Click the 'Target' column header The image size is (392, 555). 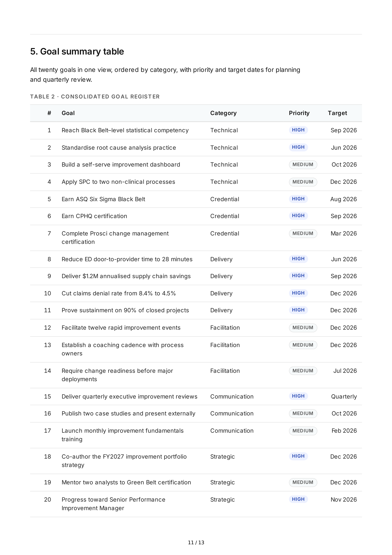coord(337,113)
